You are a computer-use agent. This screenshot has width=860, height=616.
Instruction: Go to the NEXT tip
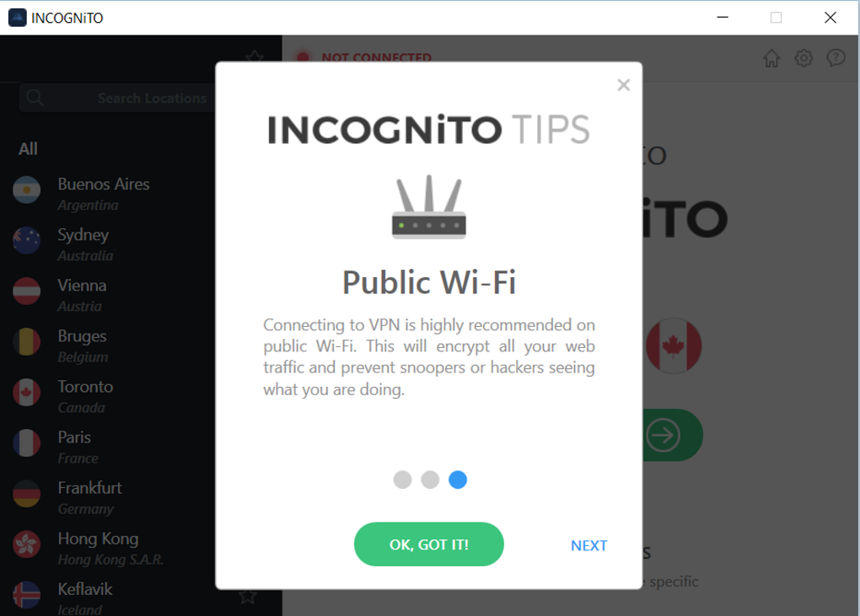(589, 545)
